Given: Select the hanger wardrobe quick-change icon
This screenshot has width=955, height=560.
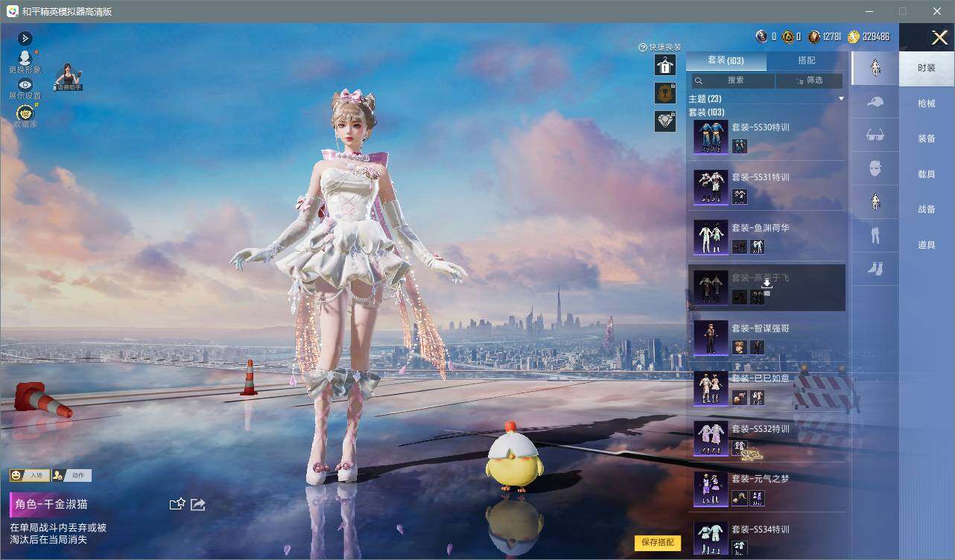Looking at the screenshot, I should point(664,66).
